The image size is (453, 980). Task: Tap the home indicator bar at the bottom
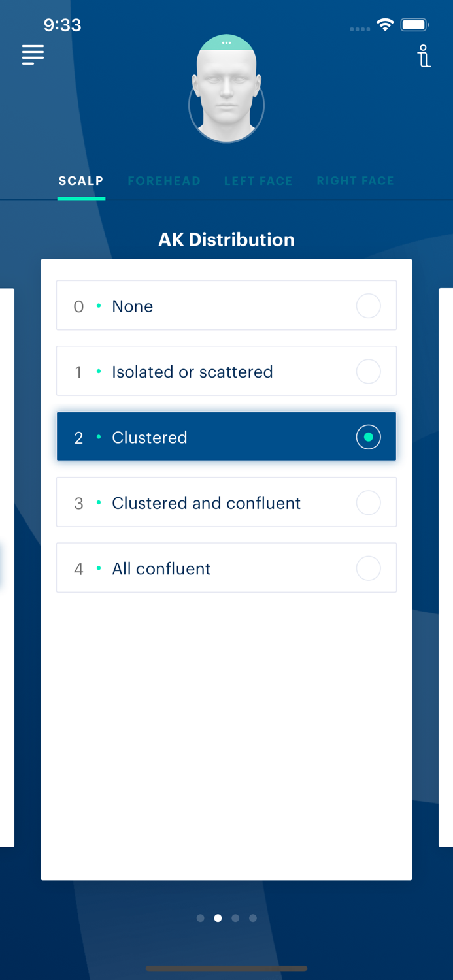click(226, 968)
